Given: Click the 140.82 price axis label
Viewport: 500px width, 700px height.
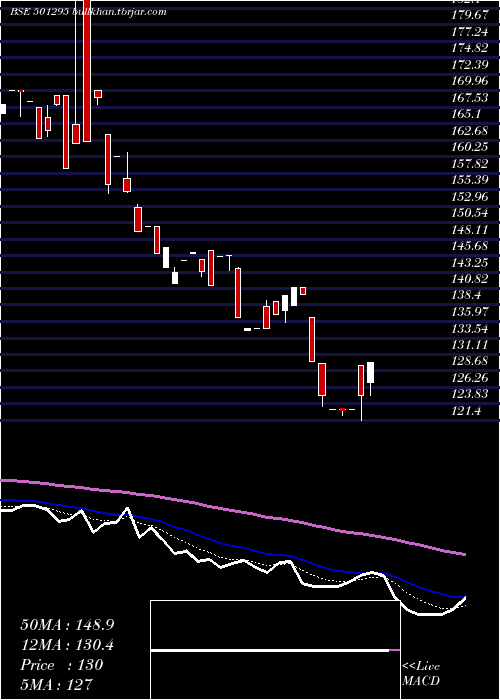Looking at the screenshot, I should pos(469,279).
